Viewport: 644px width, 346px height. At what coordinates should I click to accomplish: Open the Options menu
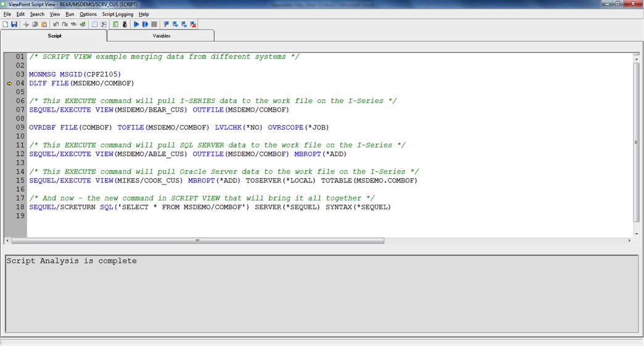click(88, 14)
